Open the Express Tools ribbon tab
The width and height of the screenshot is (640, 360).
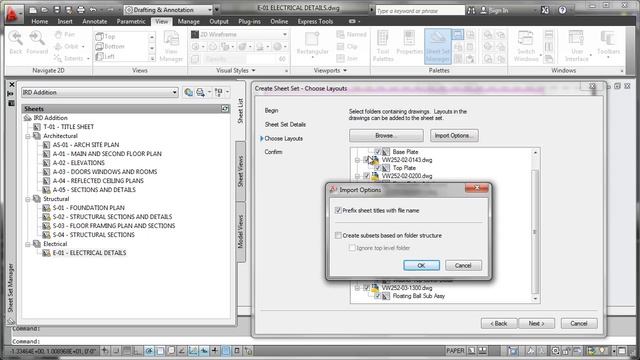click(x=315, y=22)
